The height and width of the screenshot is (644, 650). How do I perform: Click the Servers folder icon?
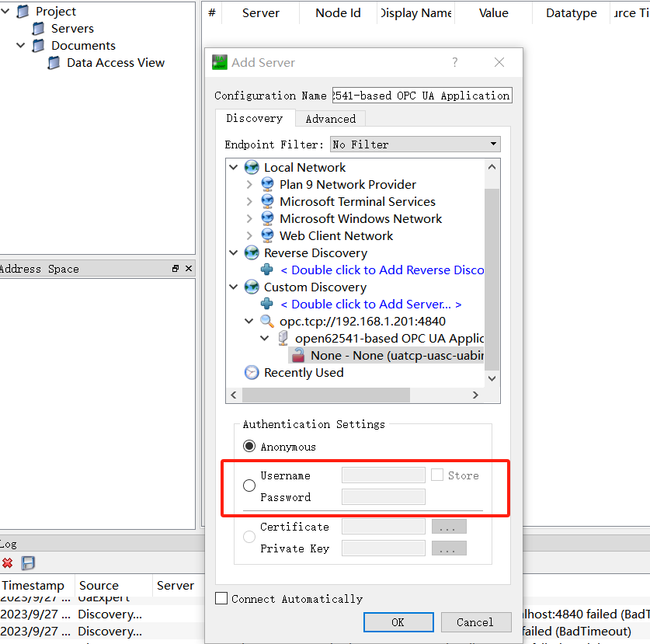pyautogui.click(x=39, y=28)
